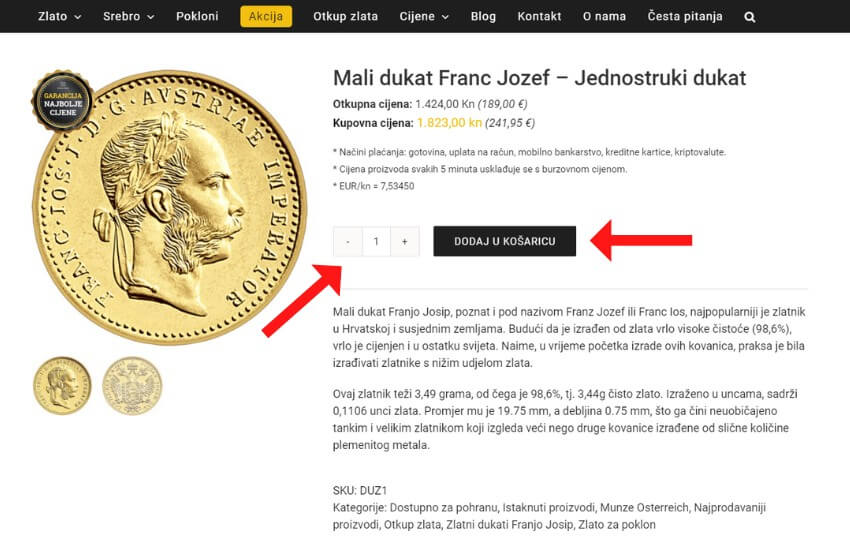Image resolution: width=850 pixels, height=550 pixels.
Task: Increase quantity with plus button
Action: (x=404, y=241)
